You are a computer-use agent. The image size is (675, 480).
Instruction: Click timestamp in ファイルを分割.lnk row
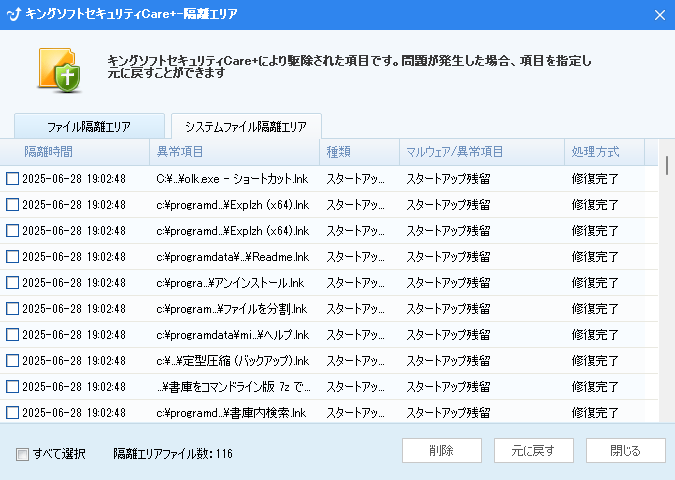tap(74, 309)
